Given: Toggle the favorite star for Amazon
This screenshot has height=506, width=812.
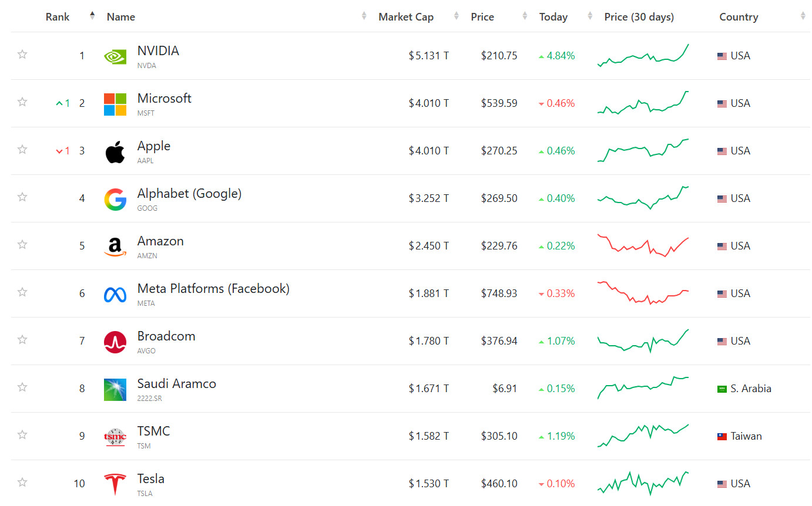Looking at the screenshot, I should 22,245.
